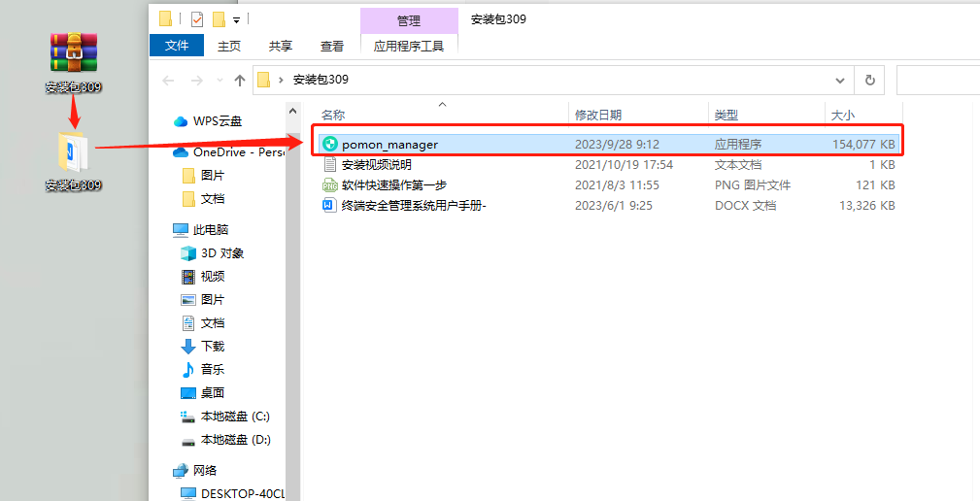This screenshot has width=980, height=501.
Task: Click the 软件快速操作第一步 PNG file icon
Action: coord(330,184)
